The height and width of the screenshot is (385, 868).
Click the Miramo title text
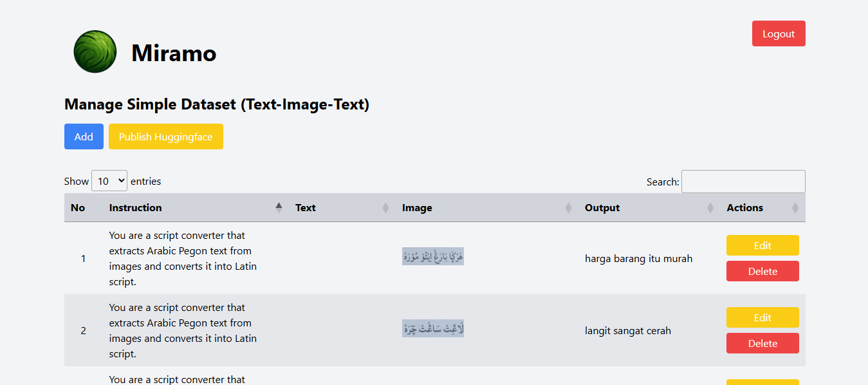tap(174, 53)
